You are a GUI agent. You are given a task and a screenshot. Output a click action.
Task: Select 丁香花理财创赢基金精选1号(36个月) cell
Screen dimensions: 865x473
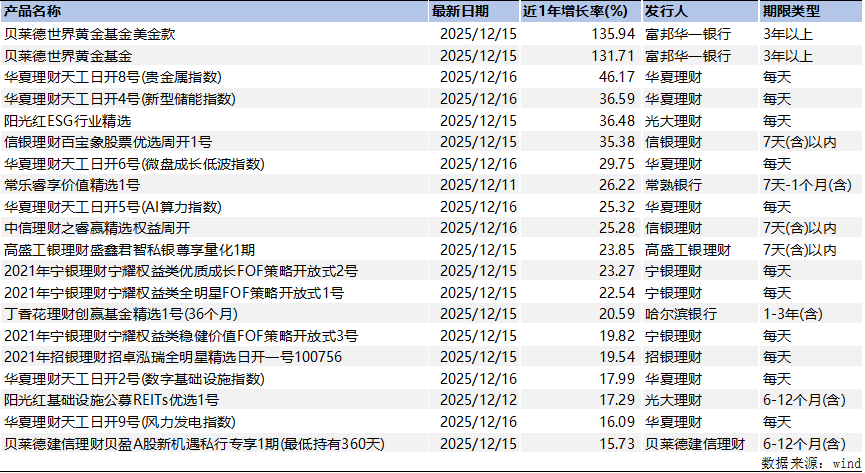[121, 314]
